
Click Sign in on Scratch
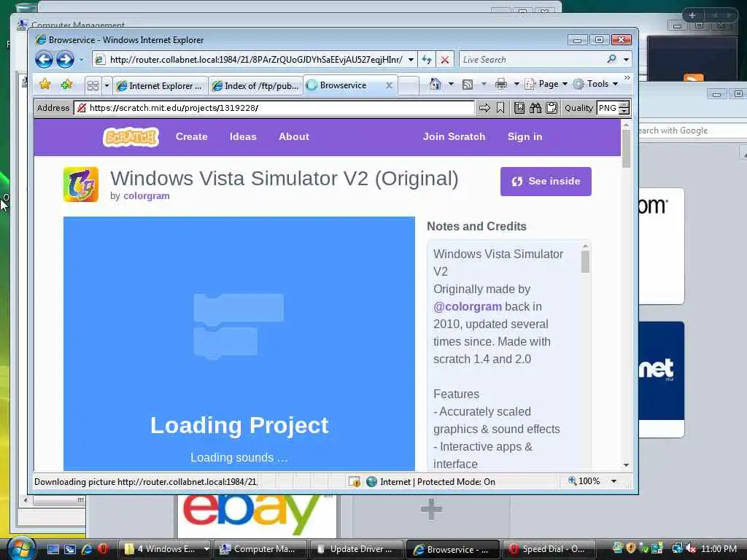tap(525, 136)
